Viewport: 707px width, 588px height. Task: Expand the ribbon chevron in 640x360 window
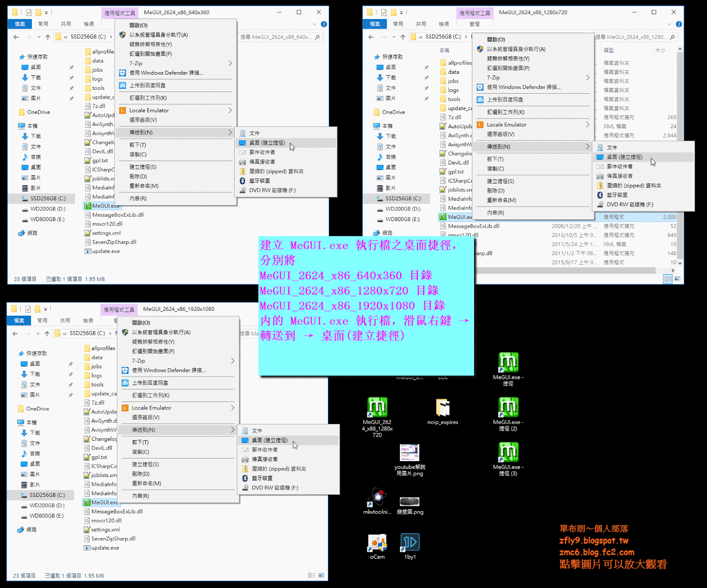(315, 24)
